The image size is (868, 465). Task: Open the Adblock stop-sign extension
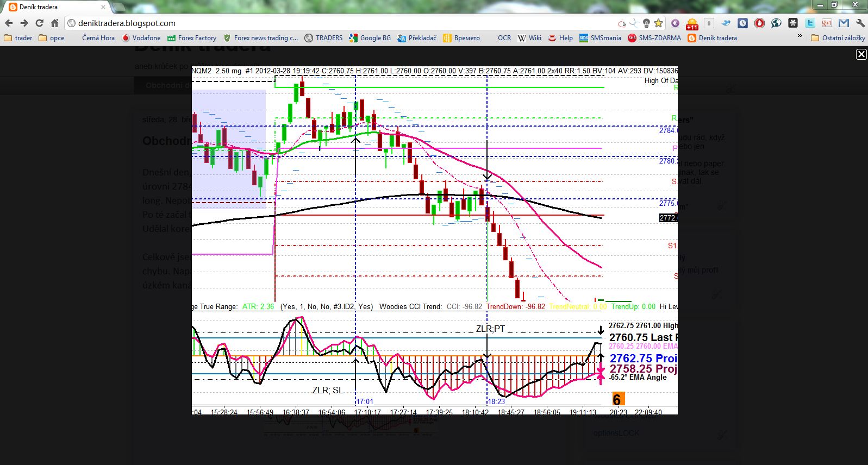pyautogui.click(x=759, y=23)
